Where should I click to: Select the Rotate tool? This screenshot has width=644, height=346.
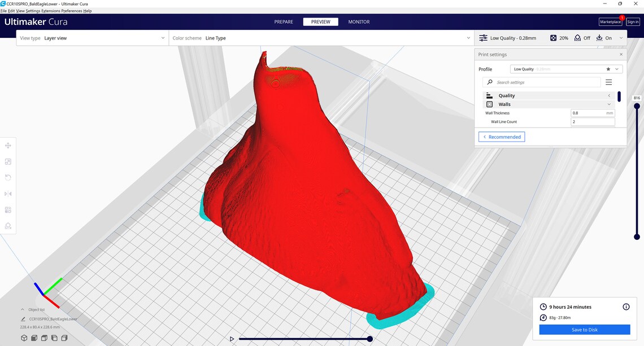tap(8, 177)
